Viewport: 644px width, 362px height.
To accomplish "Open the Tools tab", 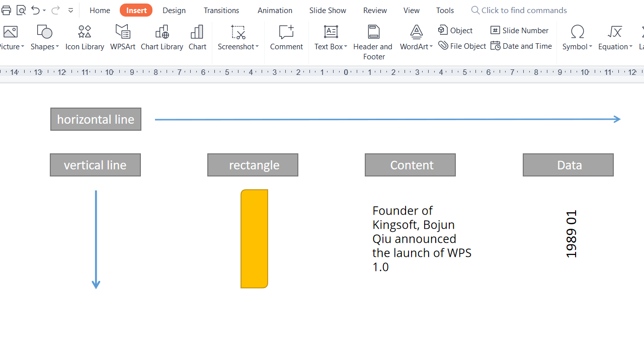I will click(445, 10).
